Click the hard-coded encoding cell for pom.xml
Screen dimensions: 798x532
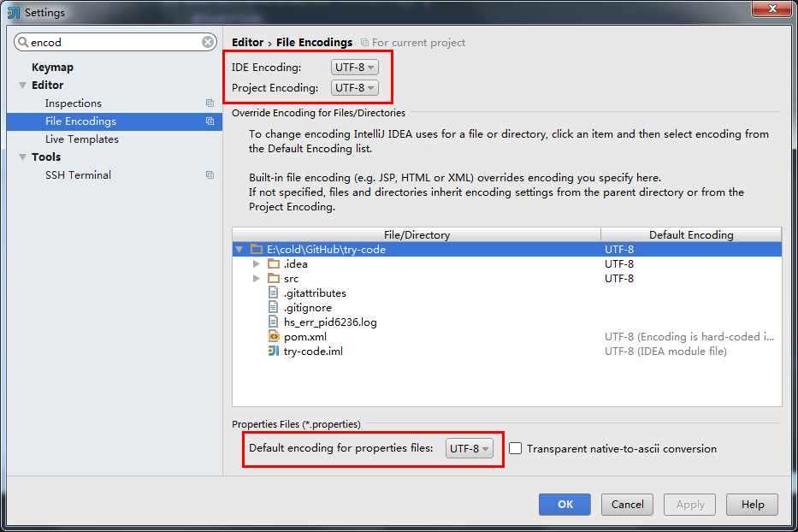pos(689,336)
